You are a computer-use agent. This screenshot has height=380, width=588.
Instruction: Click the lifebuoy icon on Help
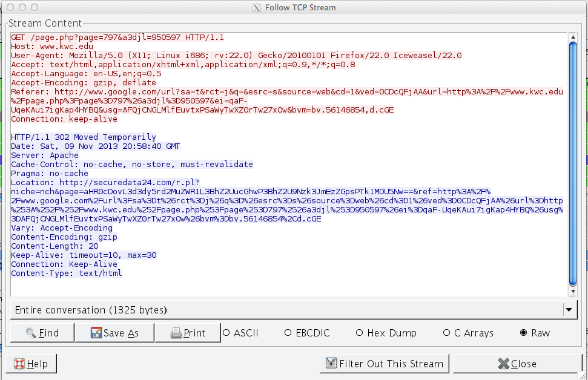(x=19, y=364)
